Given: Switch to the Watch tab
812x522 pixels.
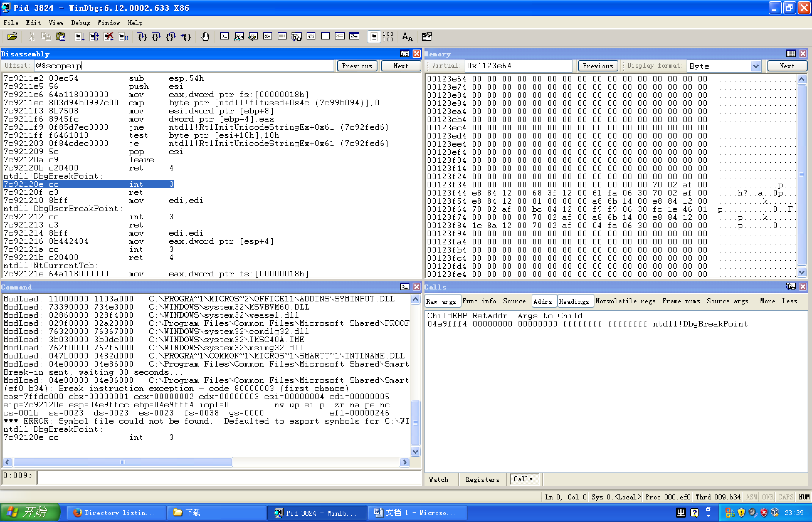Looking at the screenshot, I should click(x=439, y=479).
